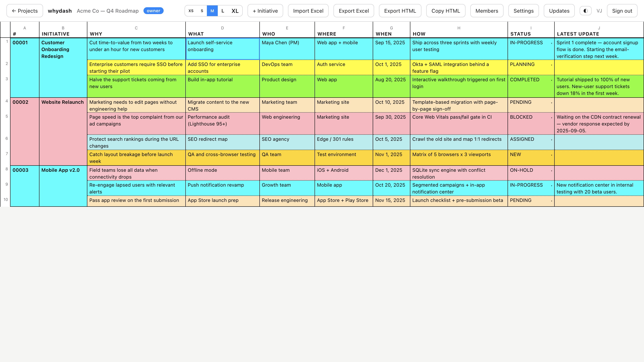Open Settings

523,11
